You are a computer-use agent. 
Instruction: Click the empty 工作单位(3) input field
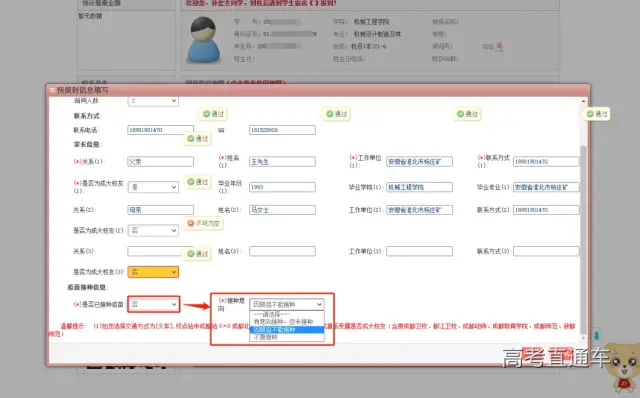click(419, 251)
